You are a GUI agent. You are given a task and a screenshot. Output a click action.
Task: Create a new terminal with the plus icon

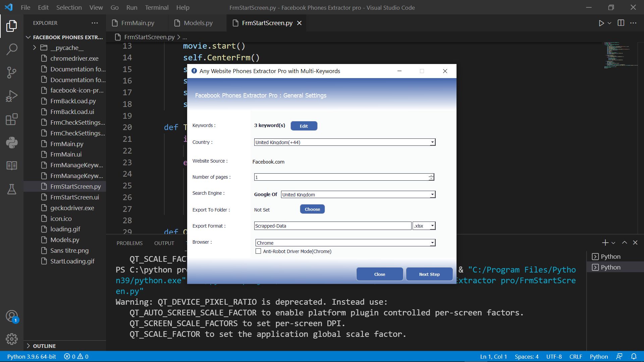(605, 243)
